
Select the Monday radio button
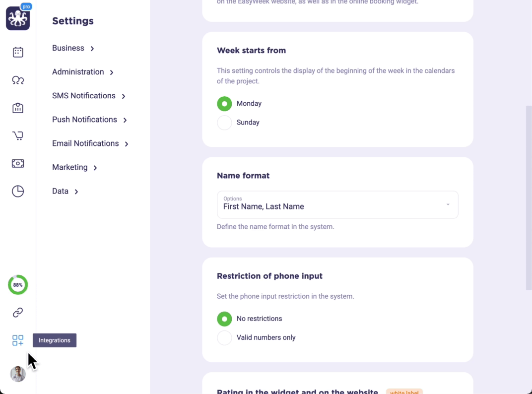(x=224, y=104)
